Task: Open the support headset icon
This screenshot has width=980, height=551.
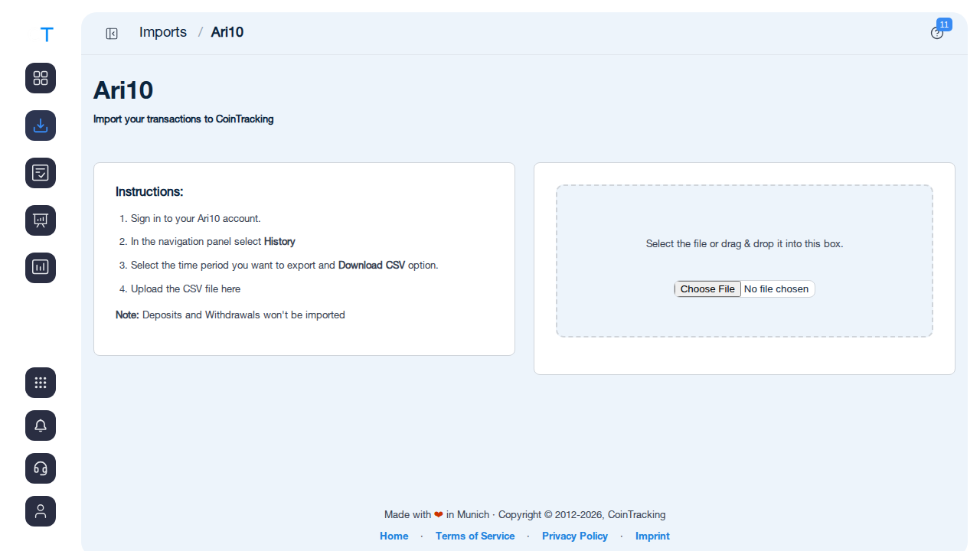Action: tap(41, 468)
